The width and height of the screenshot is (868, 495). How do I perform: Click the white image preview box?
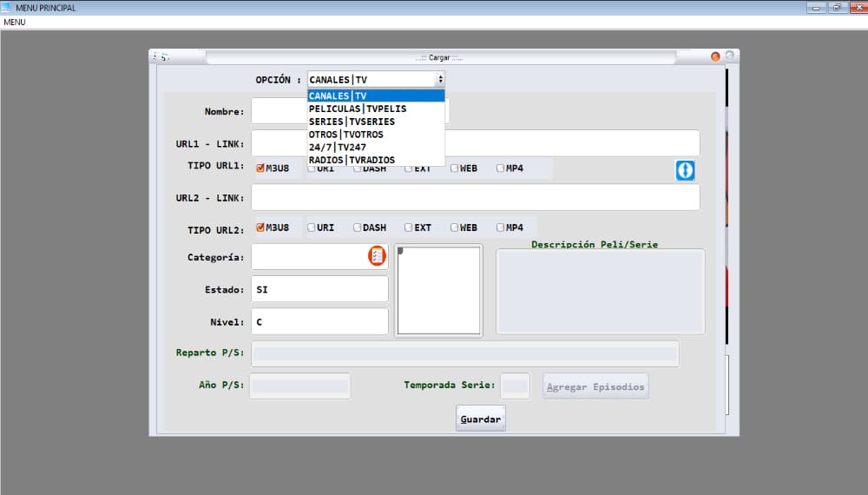438,291
